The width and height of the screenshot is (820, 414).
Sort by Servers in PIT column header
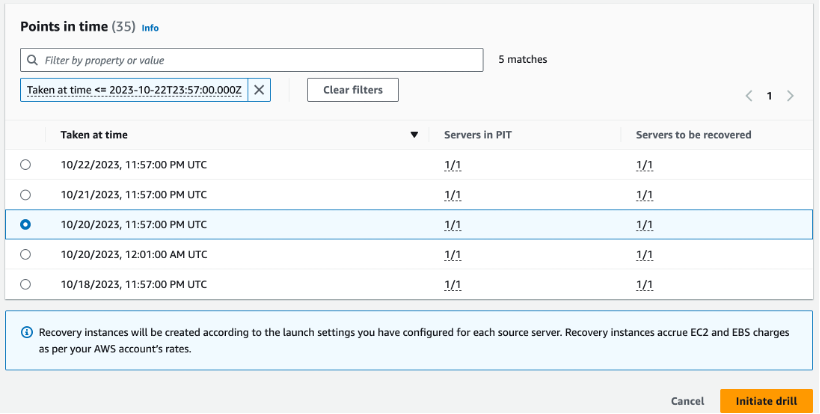pos(477,135)
